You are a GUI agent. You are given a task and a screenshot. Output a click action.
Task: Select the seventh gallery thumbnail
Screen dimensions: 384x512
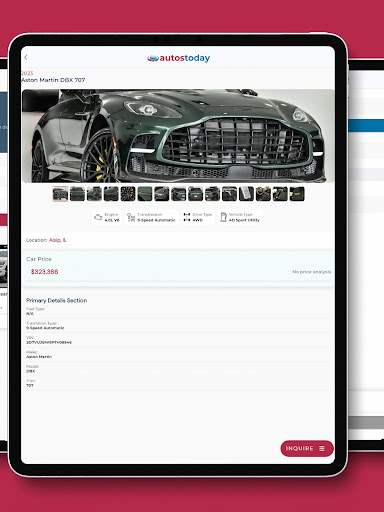click(162, 194)
